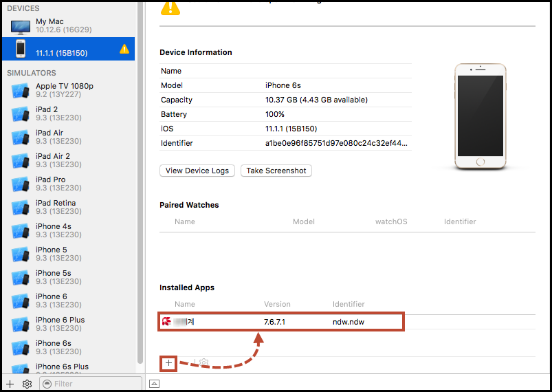
Task: Click the Battery 100% value
Action: (275, 114)
